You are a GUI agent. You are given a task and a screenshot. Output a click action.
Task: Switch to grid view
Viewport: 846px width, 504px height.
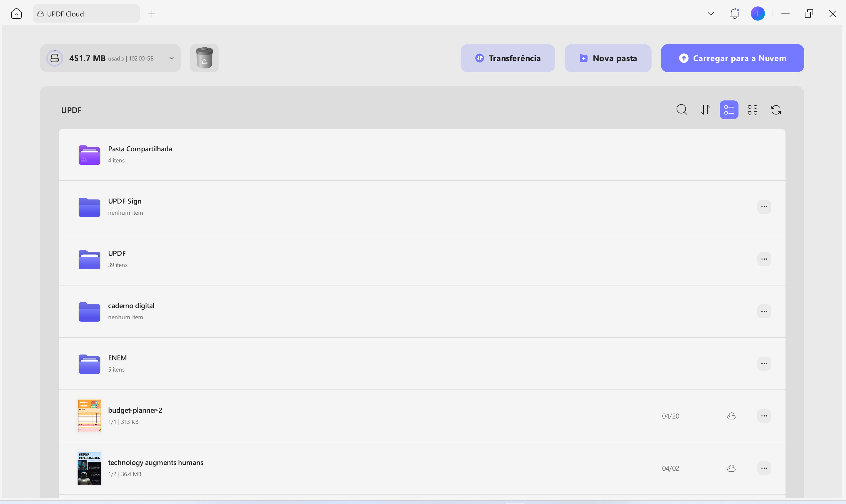coord(752,110)
